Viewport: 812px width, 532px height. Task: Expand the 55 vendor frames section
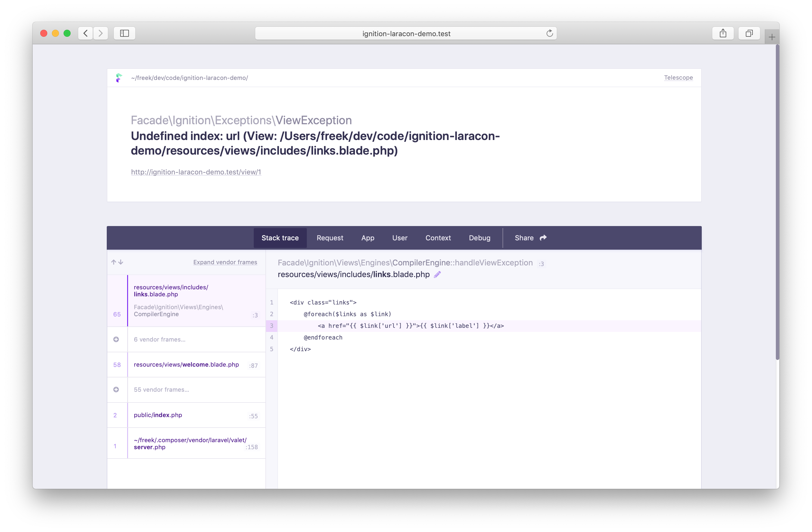click(x=117, y=389)
